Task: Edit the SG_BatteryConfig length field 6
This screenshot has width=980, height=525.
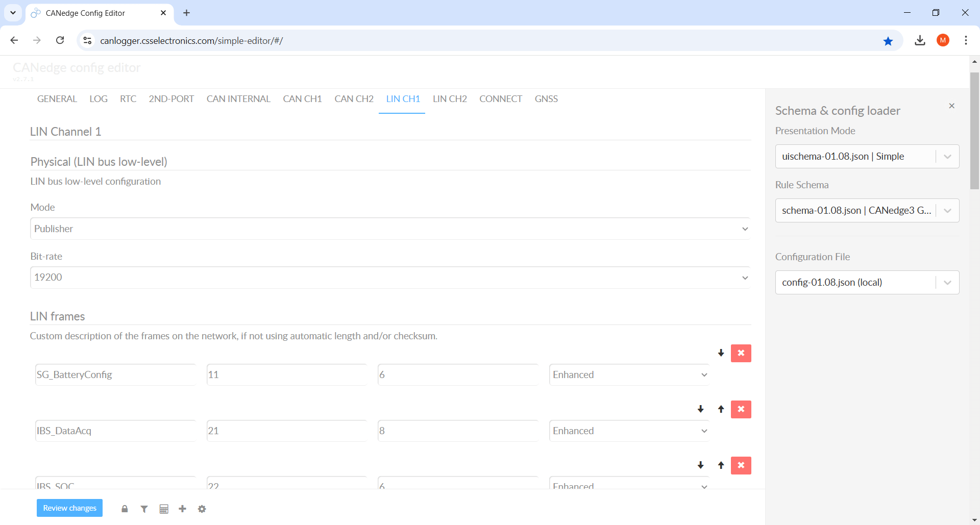Action: (458, 374)
